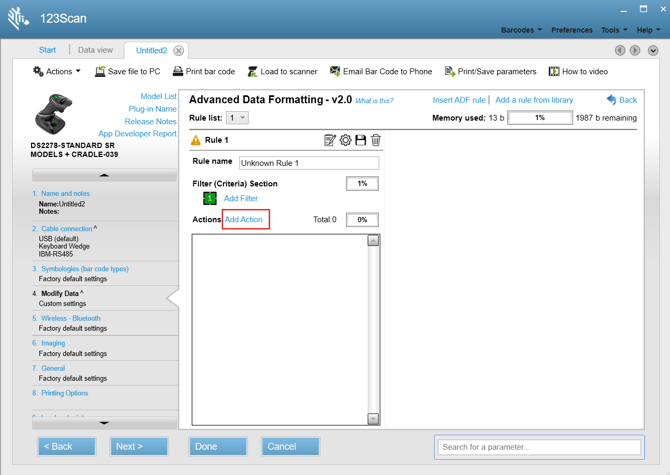Click the Rule name text field
This screenshot has height=475, width=670.
tap(309, 163)
